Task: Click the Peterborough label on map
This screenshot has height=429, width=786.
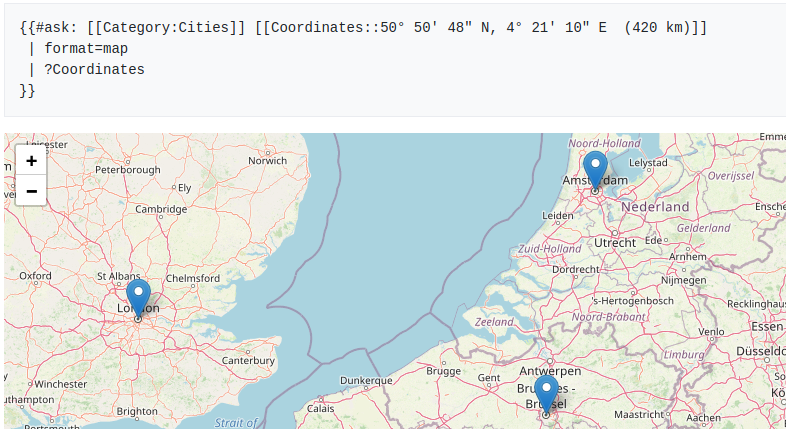Action: click(x=128, y=170)
